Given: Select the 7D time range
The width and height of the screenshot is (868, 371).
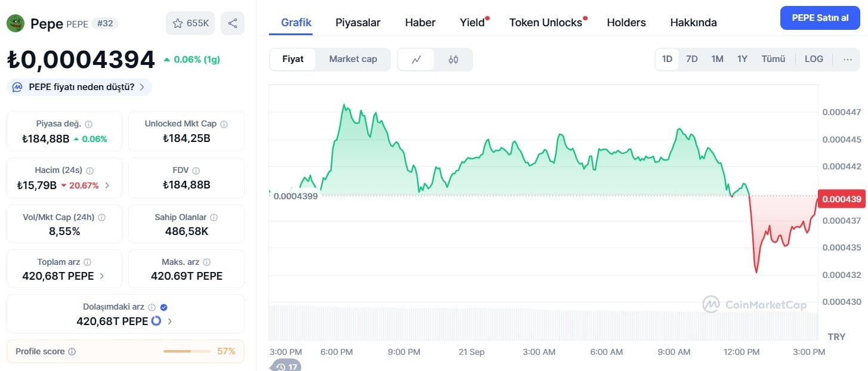Looking at the screenshot, I should click(x=691, y=59).
